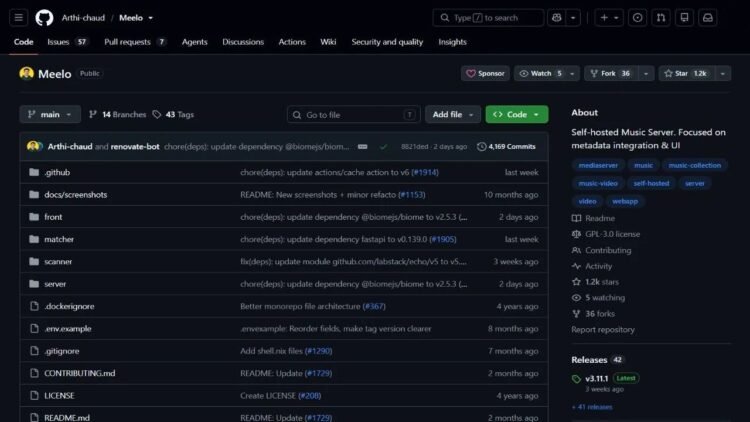Expand the Watch notifications dropdown
Screen dimensions: 750x422
pyautogui.click(x=572, y=73)
